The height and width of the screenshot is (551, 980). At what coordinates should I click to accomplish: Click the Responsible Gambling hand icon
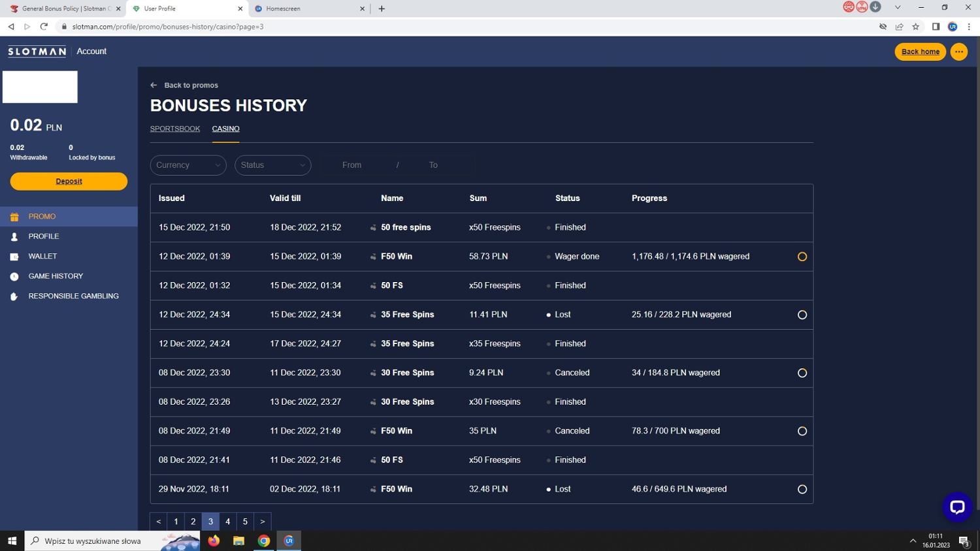14,296
